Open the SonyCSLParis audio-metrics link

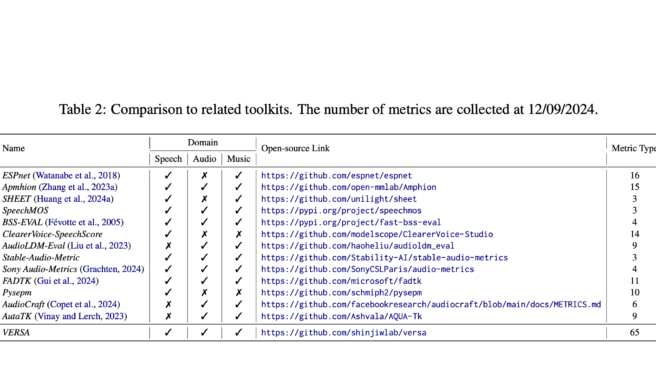point(367,269)
